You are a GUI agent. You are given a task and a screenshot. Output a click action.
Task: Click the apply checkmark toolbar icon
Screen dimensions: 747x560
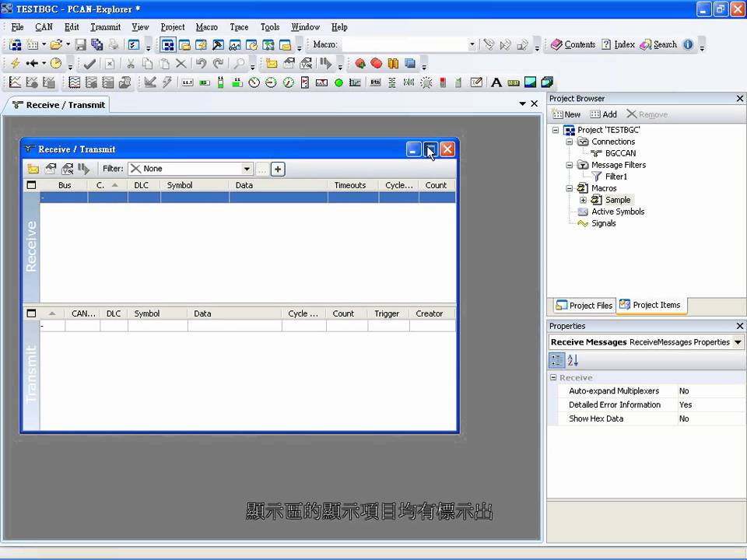click(x=89, y=63)
